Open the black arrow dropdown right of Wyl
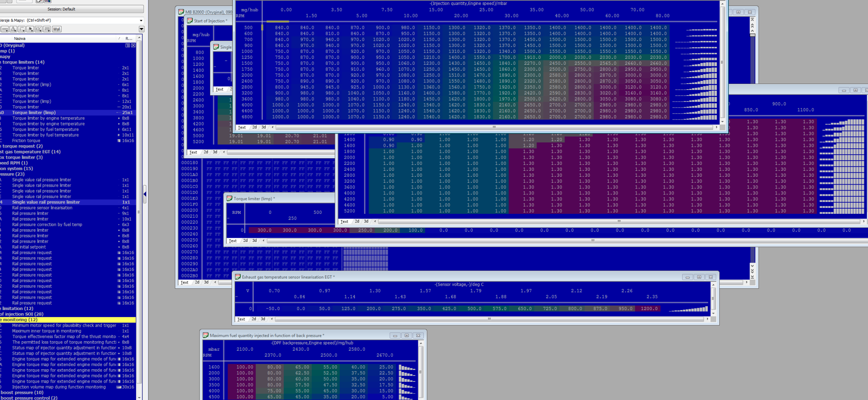The image size is (868, 400). coord(141,29)
